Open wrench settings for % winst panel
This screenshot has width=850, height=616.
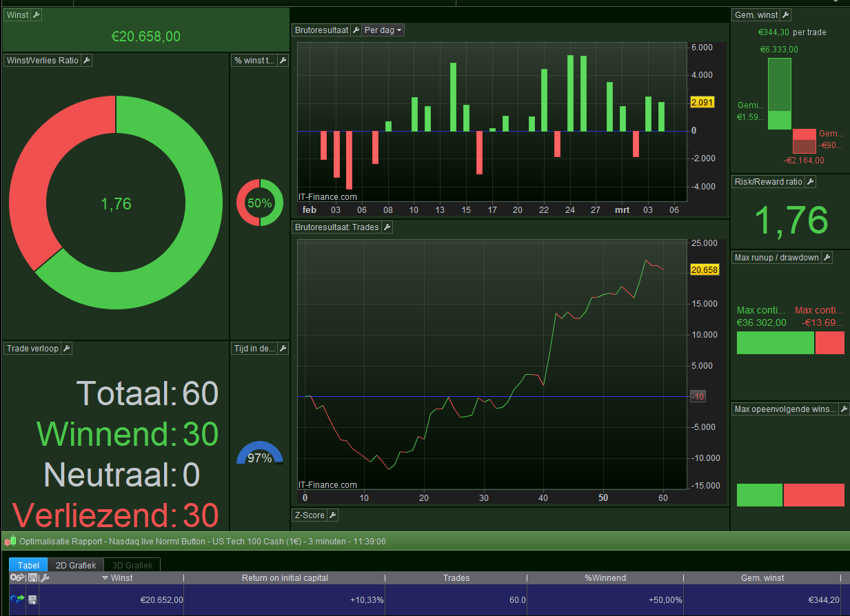pyautogui.click(x=283, y=61)
